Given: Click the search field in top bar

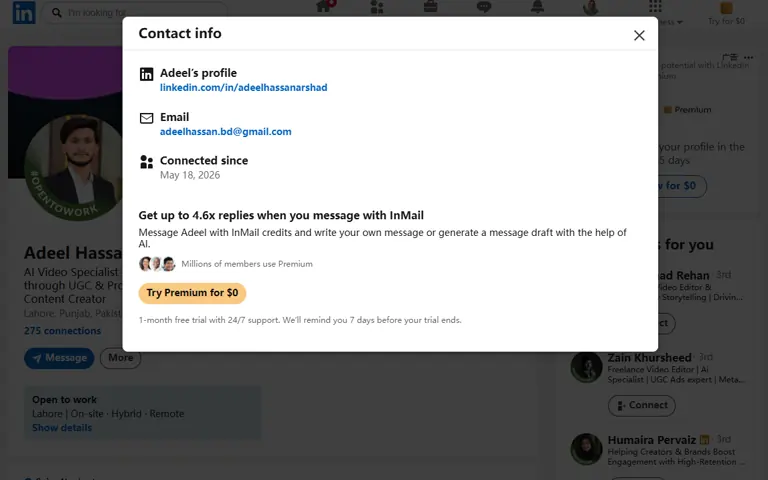Looking at the screenshot, I should pos(135,12).
